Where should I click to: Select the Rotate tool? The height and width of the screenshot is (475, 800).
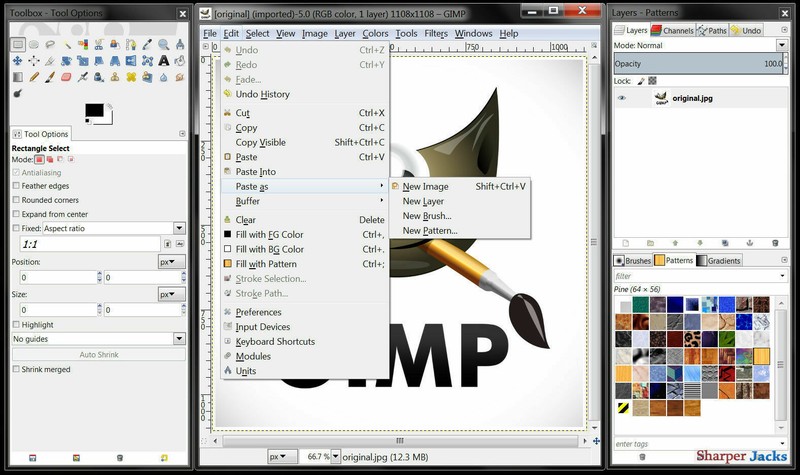tap(66, 61)
